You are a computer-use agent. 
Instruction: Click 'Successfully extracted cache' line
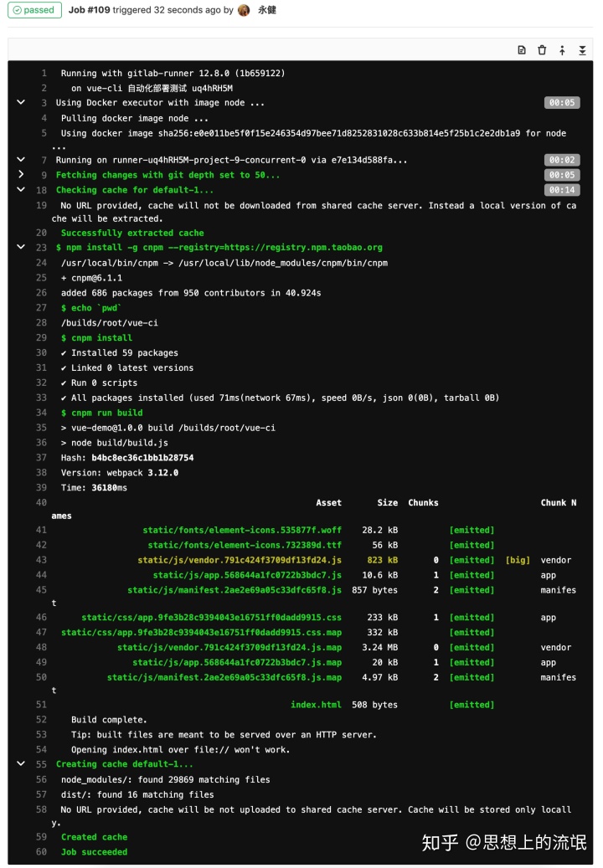(132, 233)
